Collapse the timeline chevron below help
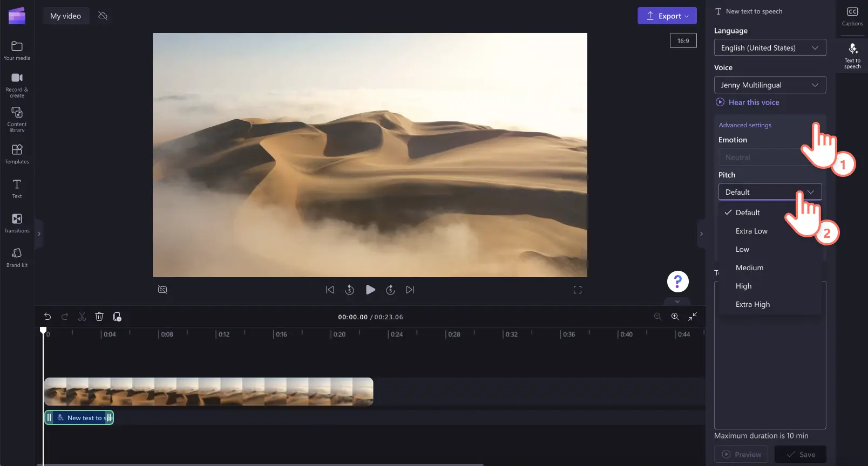Viewport: 868px width, 466px height. [x=677, y=301]
